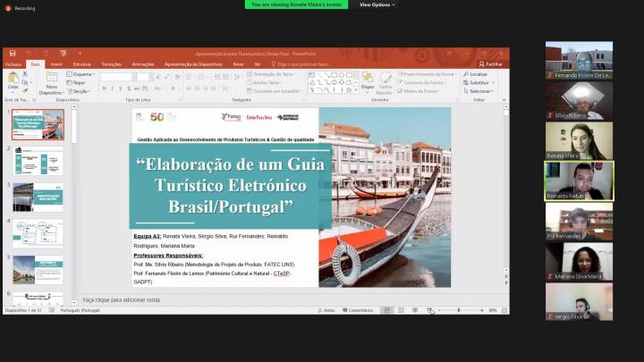Open the Inserir ribbon tab
Viewport: 644px width, 362px height.
(x=56, y=64)
